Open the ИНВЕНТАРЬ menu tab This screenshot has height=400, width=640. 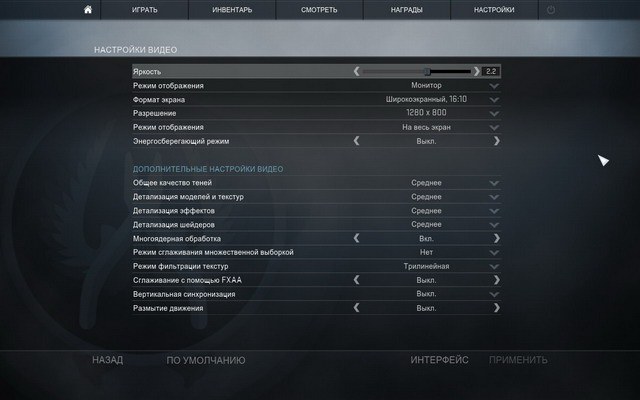pos(232,10)
